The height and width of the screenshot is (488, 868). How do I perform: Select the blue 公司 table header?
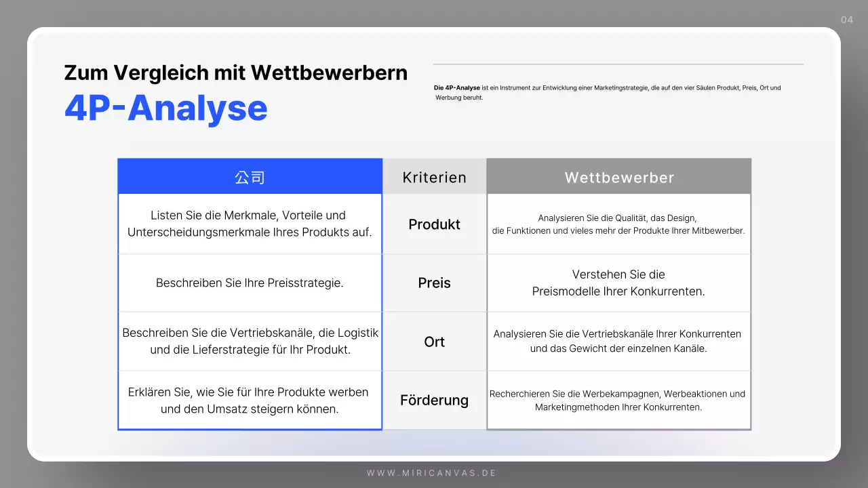pos(250,176)
